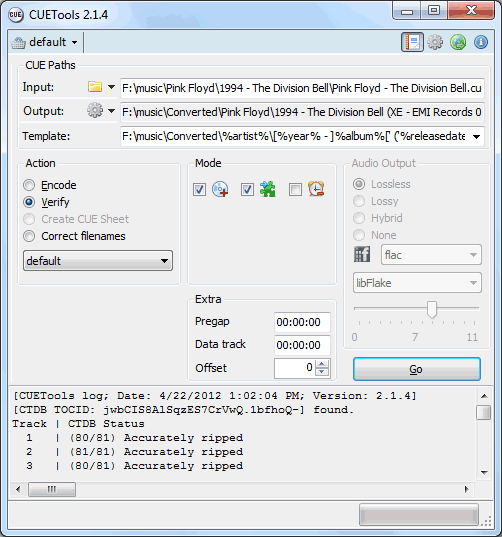The width and height of the screenshot is (502, 537).
Task: Click the Go button
Action: point(417,369)
